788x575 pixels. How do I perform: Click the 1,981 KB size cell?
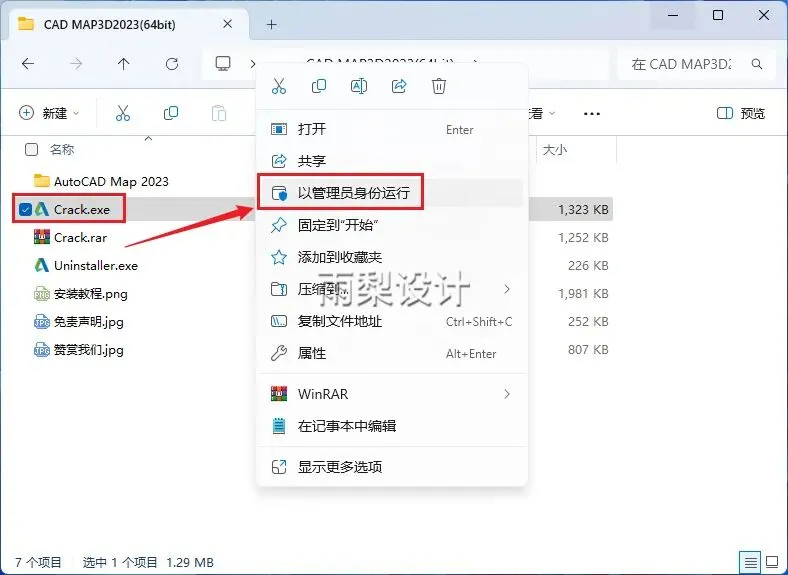click(583, 294)
